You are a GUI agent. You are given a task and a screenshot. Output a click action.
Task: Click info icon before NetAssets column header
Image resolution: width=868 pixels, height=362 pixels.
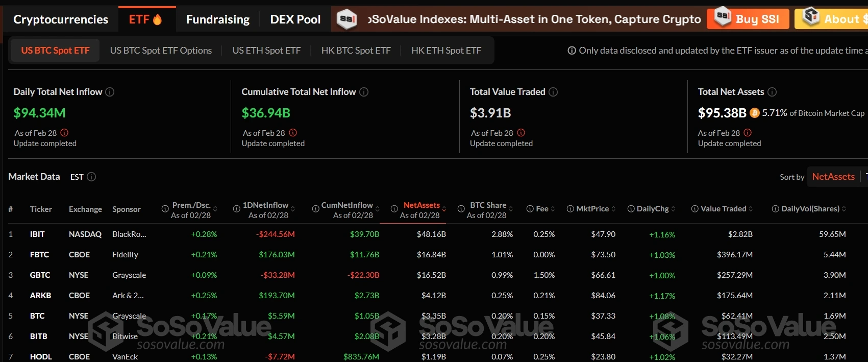[394, 209]
